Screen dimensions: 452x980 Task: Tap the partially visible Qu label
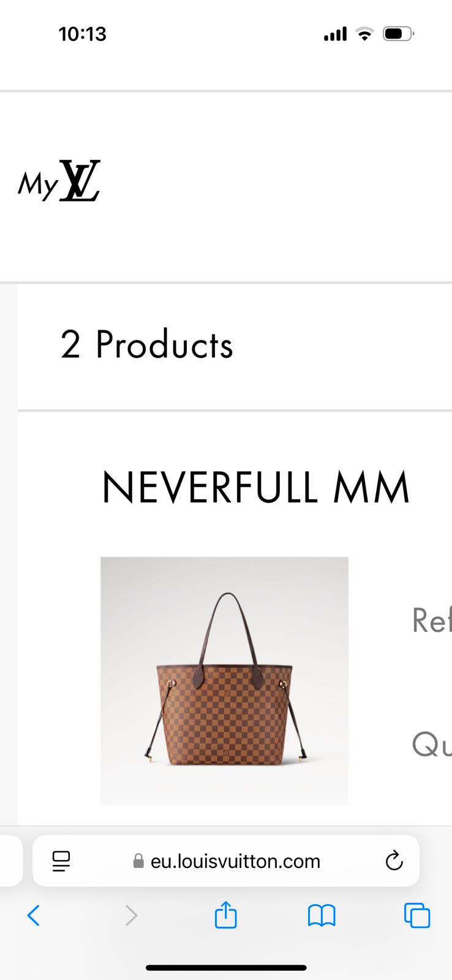tap(432, 744)
